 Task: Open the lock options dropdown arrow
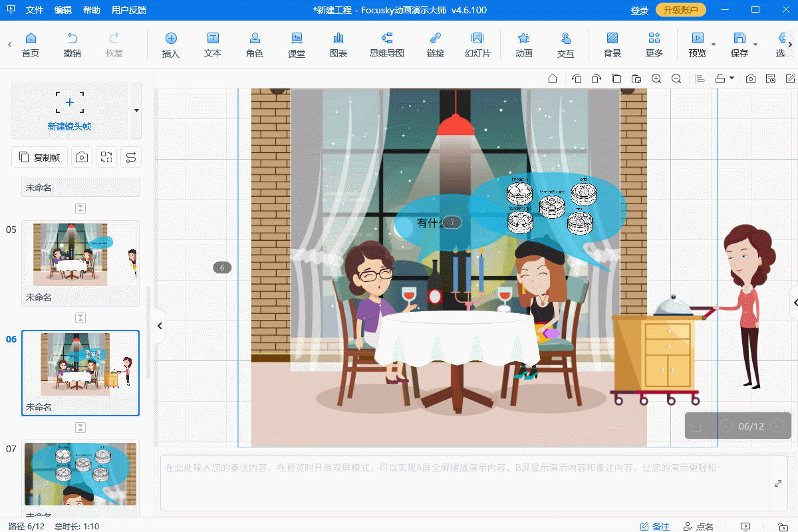pyautogui.click(x=732, y=78)
